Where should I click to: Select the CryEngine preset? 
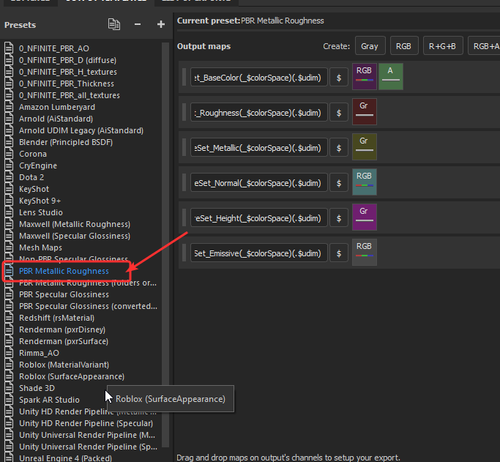point(38,166)
